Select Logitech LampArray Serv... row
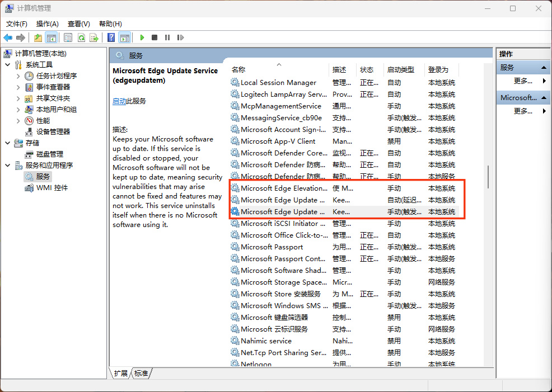The height and width of the screenshot is (392, 552). [344, 94]
